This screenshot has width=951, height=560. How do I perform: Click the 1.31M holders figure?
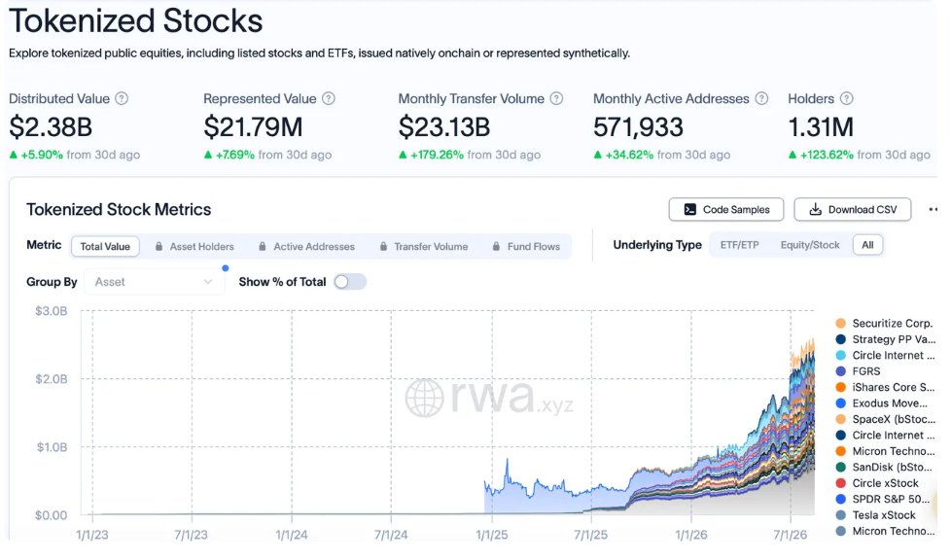click(x=821, y=127)
